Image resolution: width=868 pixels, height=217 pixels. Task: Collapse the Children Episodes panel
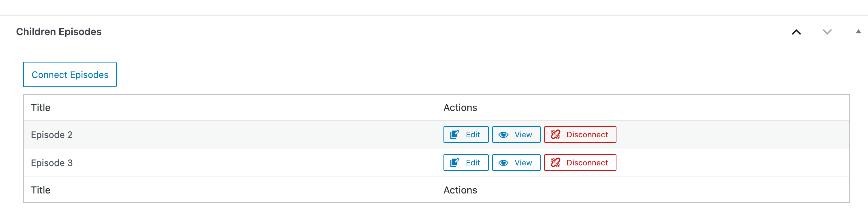coord(858,32)
